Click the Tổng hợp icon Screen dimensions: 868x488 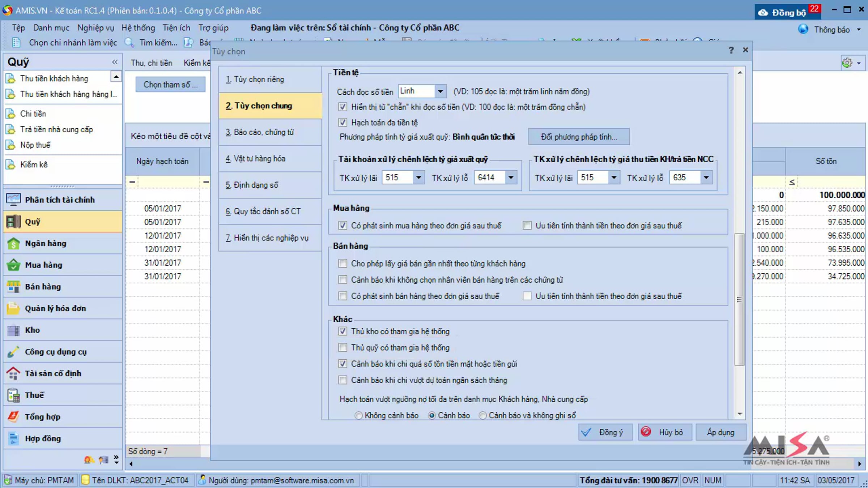pos(13,417)
